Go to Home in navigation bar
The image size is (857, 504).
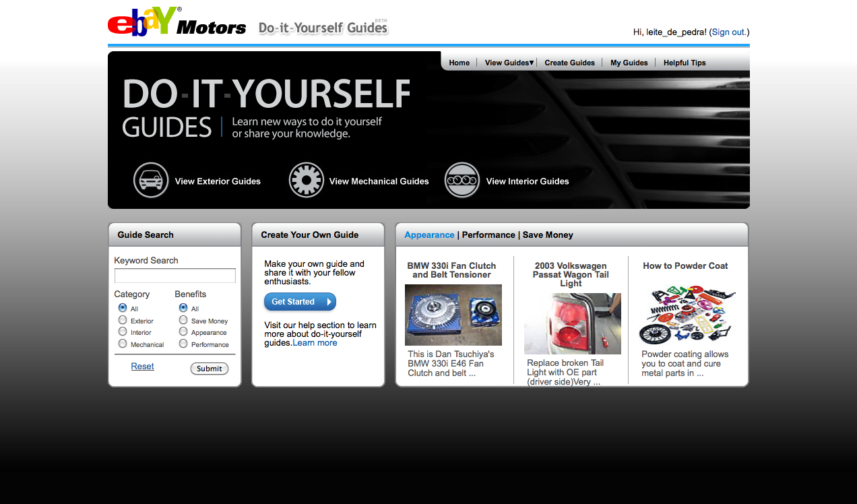point(459,63)
